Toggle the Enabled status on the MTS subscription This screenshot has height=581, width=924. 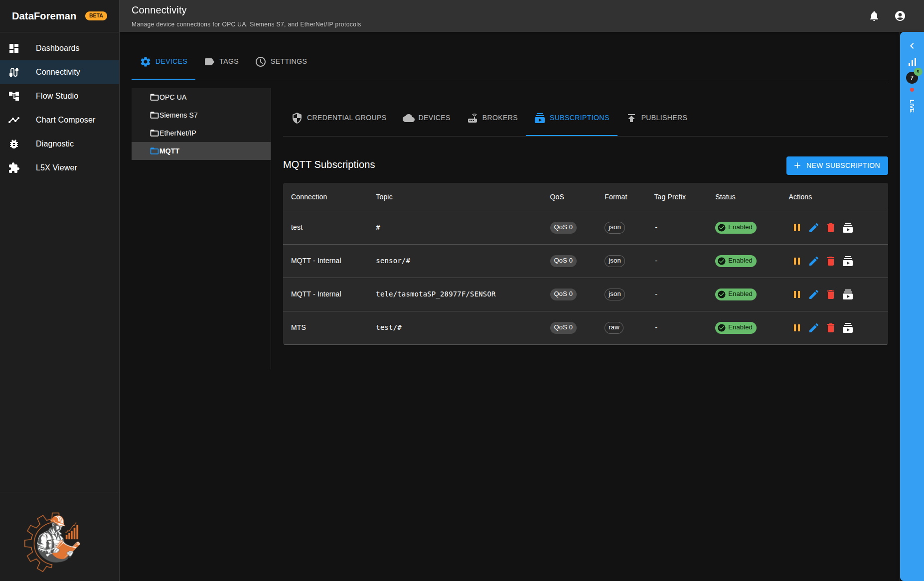coord(736,327)
